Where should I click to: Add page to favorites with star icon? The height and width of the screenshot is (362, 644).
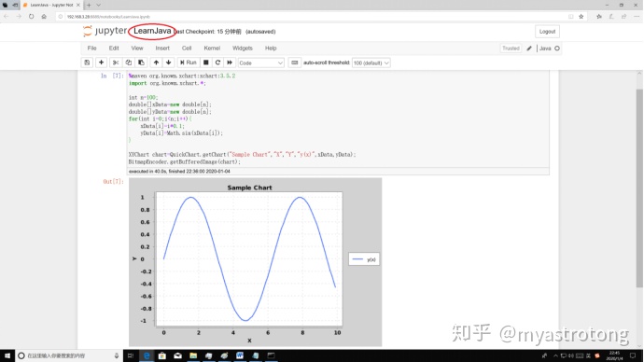point(581,17)
